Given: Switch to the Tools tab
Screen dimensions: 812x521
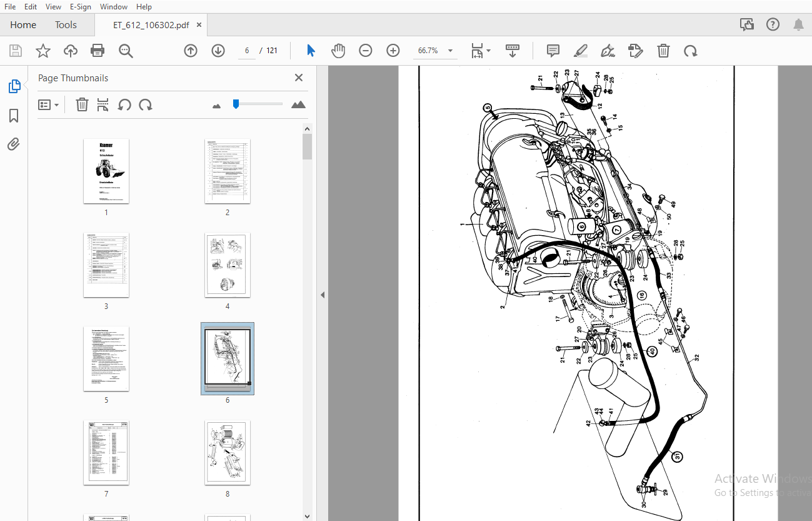Looking at the screenshot, I should (66, 25).
